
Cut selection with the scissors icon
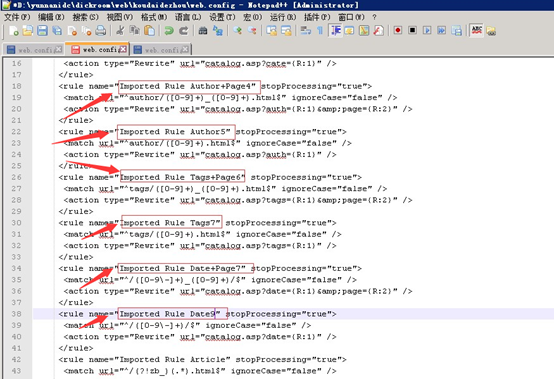(x=120, y=31)
